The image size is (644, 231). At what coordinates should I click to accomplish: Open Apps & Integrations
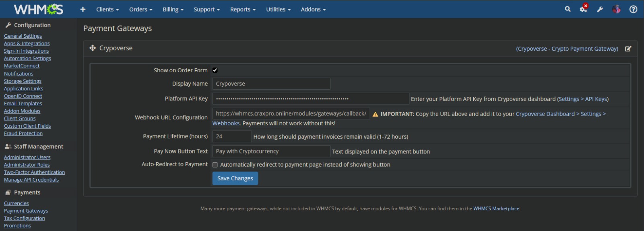coord(27,43)
